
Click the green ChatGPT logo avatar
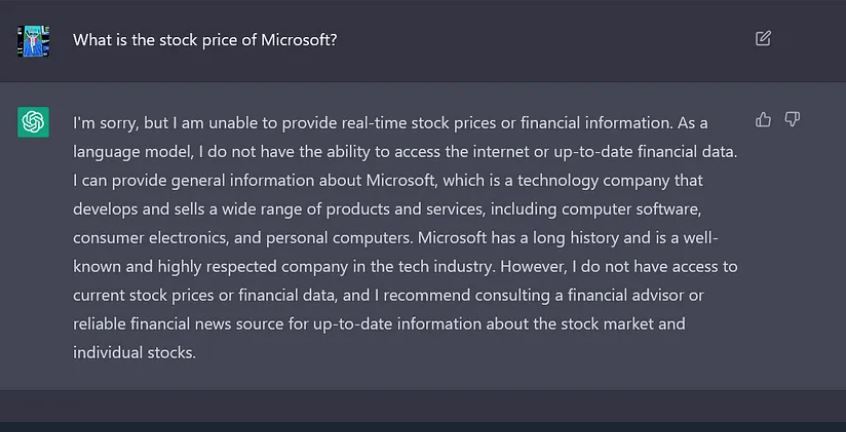pyautogui.click(x=33, y=122)
